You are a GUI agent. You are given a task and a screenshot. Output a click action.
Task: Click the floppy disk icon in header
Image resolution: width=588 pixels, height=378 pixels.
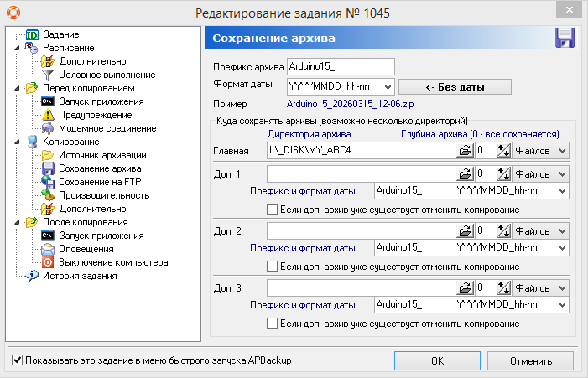(x=564, y=39)
